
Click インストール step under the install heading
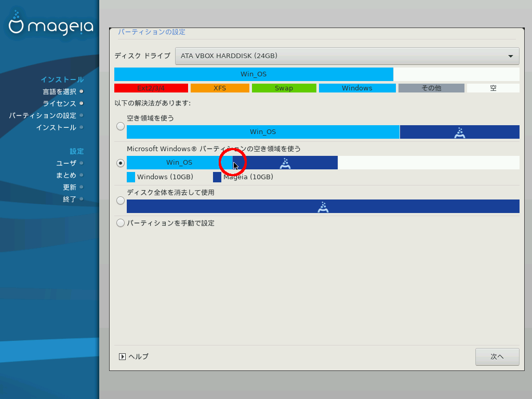pyautogui.click(x=56, y=128)
